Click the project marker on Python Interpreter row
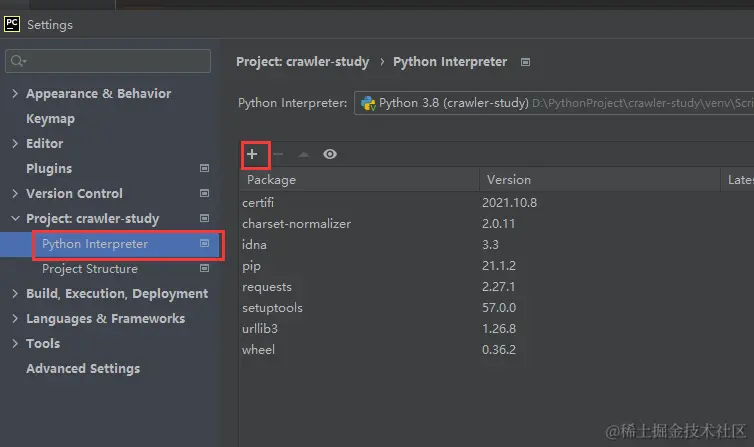 (x=204, y=244)
